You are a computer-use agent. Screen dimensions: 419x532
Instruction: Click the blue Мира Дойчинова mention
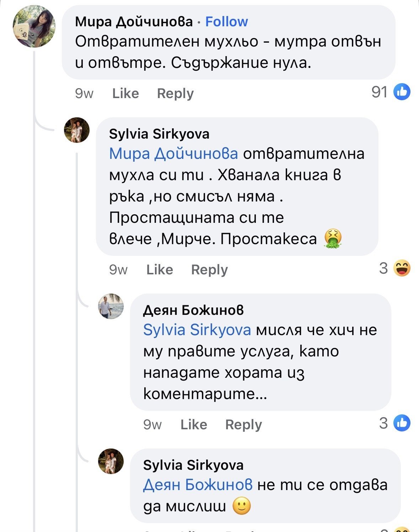click(173, 154)
